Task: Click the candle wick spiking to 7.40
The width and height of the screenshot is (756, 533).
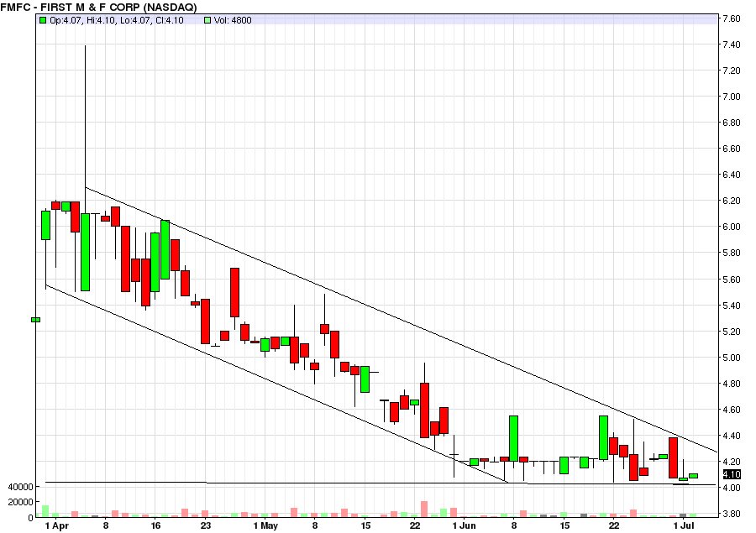Action: [86, 129]
